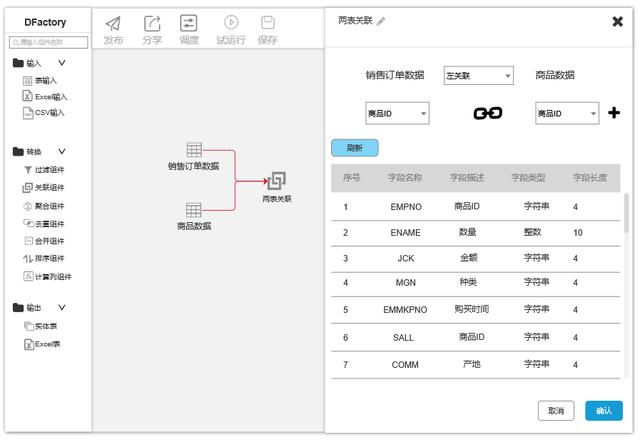Viewport: 640px width, 440px height.
Task: Select the 聚合组件 aggregate component
Action: pos(44,206)
